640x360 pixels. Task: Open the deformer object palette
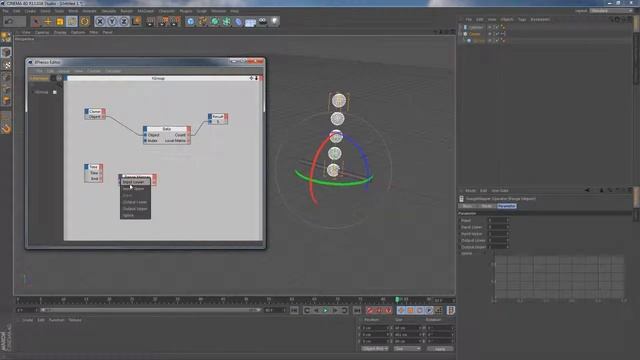(x=238, y=21)
